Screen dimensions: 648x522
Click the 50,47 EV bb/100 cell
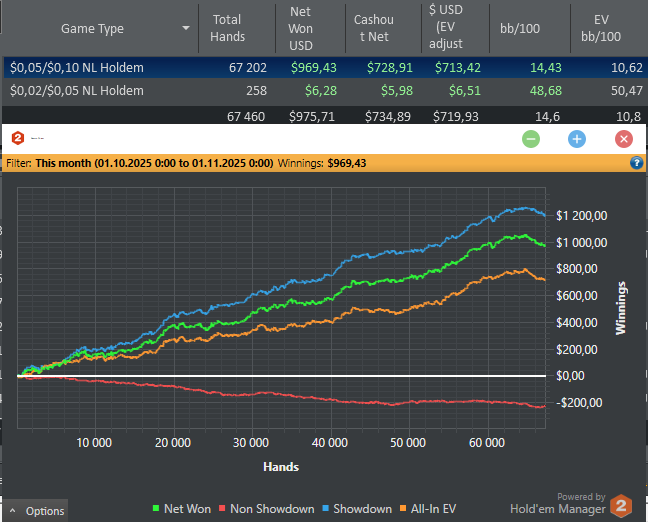627,91
